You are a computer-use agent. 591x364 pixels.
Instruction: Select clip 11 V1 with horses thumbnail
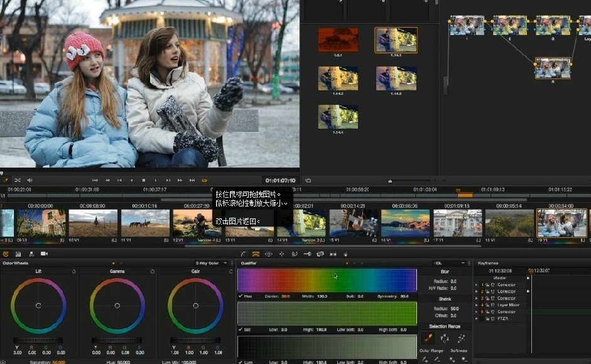(145, 223)
